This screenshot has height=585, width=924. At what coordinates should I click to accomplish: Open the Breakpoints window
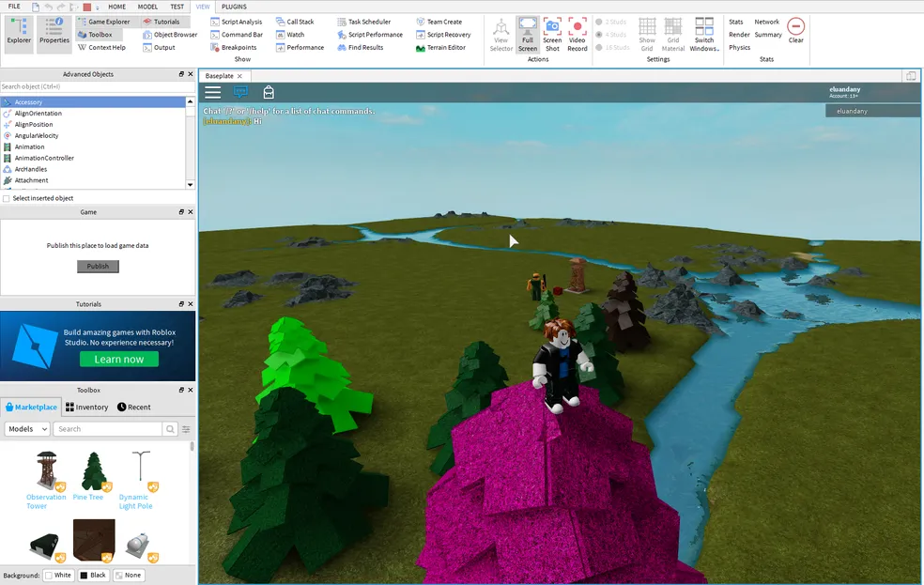234,48
